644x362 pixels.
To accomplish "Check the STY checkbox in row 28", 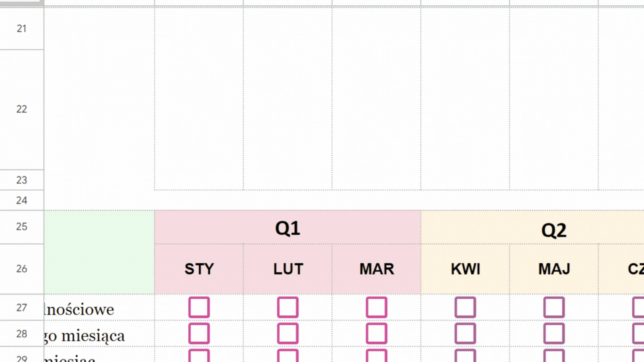I will (199, 334).
